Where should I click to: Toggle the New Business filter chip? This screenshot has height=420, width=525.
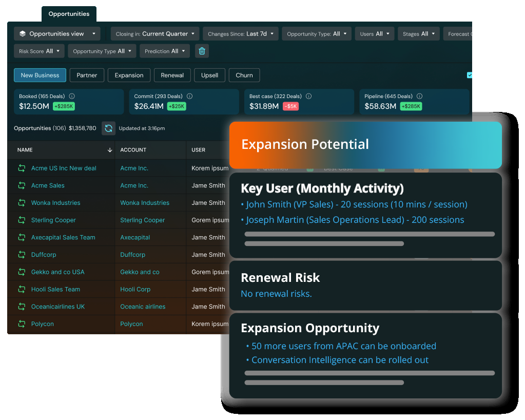pyautogui.click(x=40, y=75)
